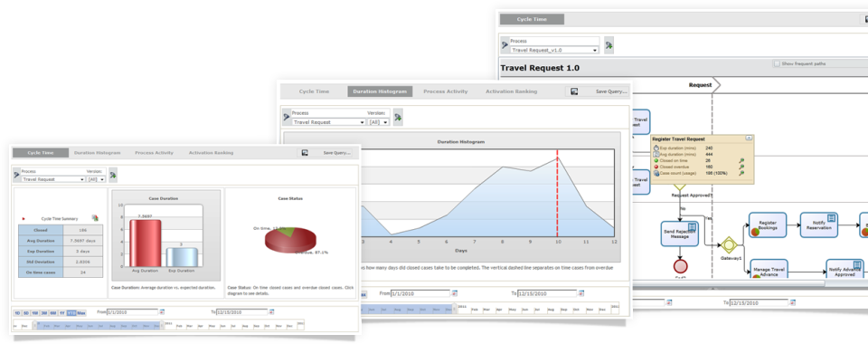Click magnifier icon on Closed on time row
This screenshot has width=868, height=344.
[741, 160]
